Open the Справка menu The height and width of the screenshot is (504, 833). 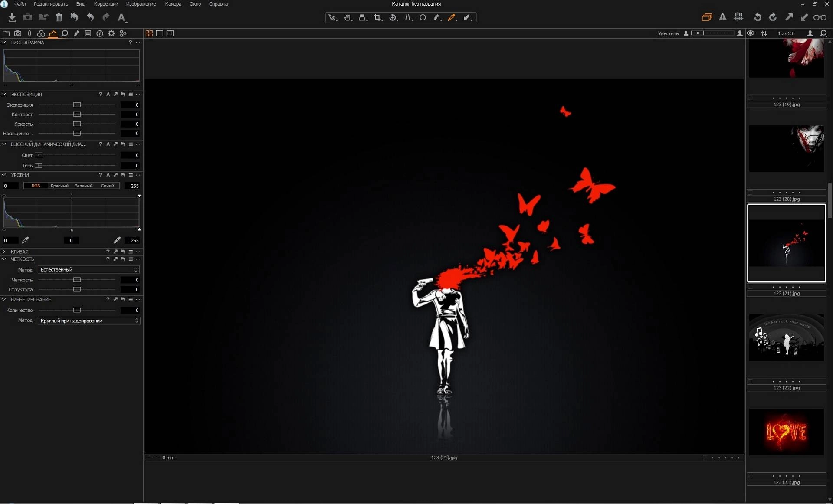218,4
